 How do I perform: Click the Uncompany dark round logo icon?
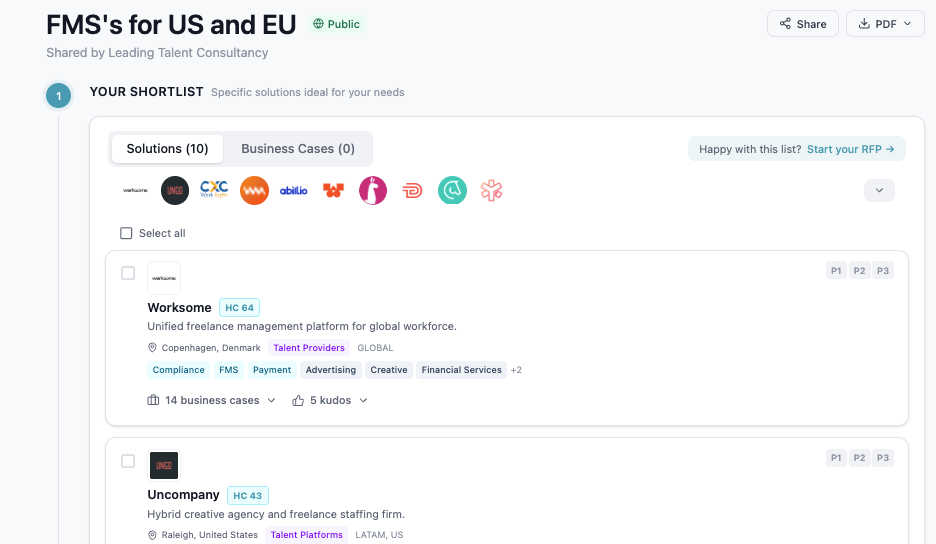point(175,190)
